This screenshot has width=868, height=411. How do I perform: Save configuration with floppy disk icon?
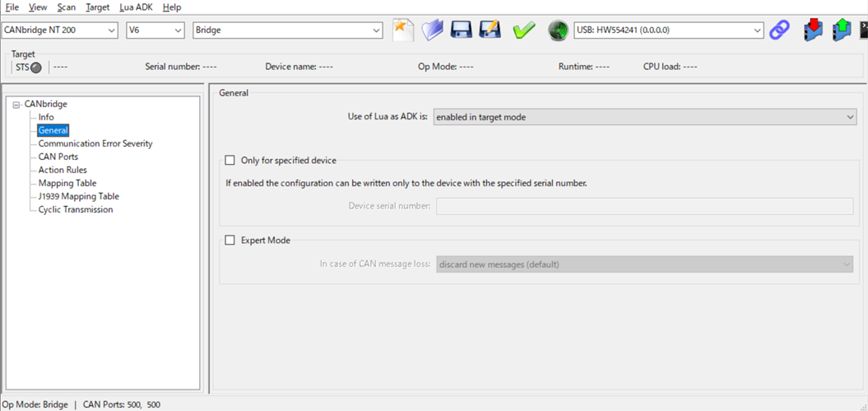pyautogui.click(x=461, y=30)
